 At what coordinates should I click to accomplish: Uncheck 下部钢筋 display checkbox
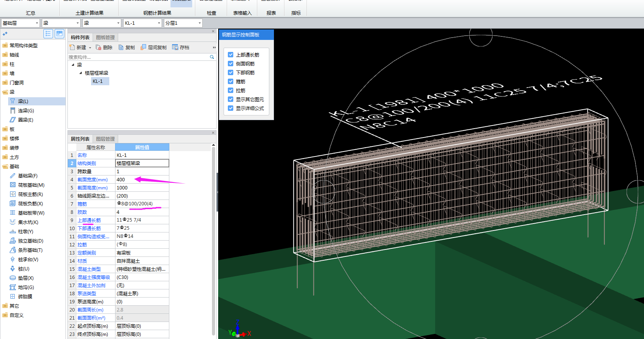(x=231, y=72)
